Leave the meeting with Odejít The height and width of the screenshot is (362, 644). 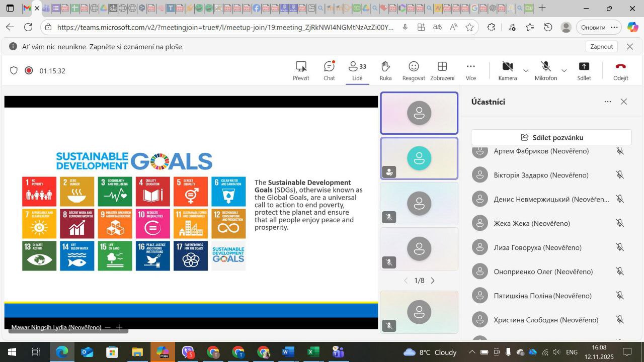[620, 70]
